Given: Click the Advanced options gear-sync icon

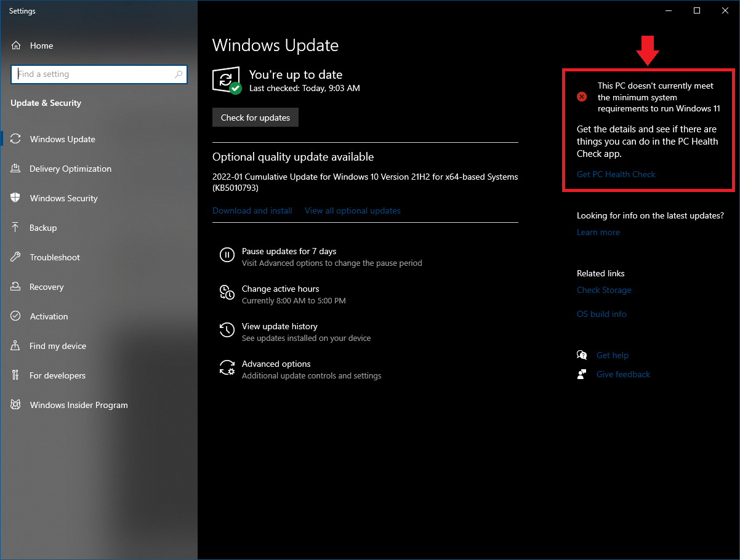Looking at the screenshot, I should [227, 367].
